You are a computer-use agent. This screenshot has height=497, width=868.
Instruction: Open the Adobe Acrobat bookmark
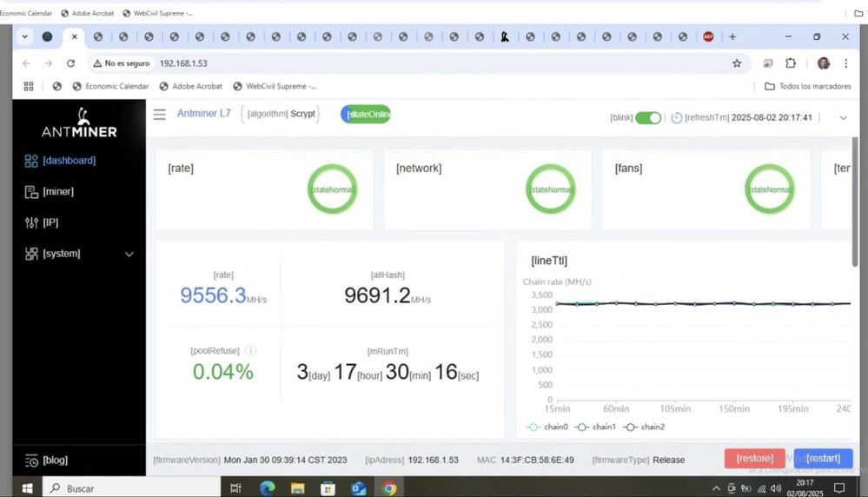pos(191,86)
